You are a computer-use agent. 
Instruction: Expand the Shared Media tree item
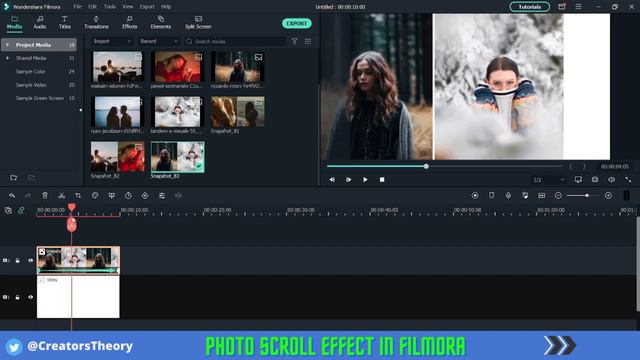coord(7,58)
